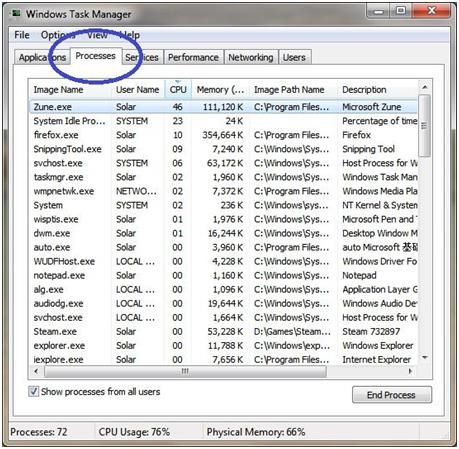Click the Steam 732897 description cell
This screenshot has height=449, width=459.
pyautogui.click(x=371, y=332)
